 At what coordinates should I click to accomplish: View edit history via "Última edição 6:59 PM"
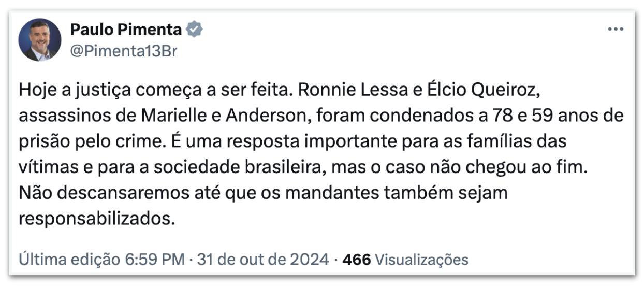(x=101, y=259)
